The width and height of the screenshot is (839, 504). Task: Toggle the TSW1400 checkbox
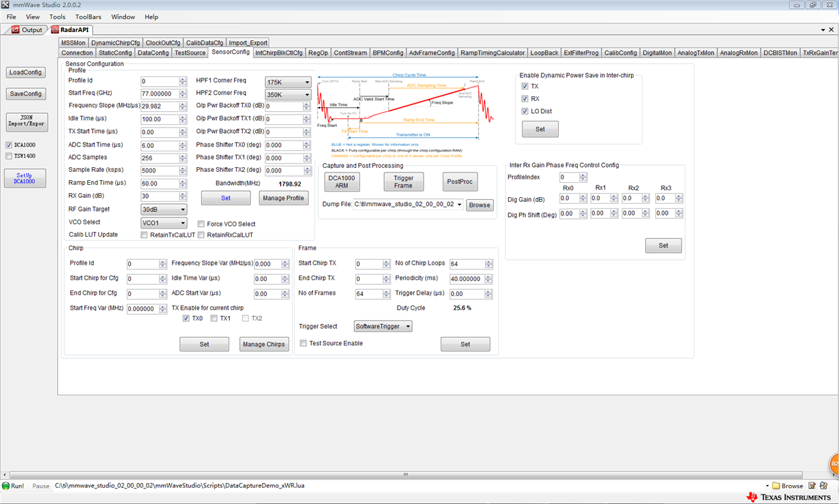(x=9, y=155)
